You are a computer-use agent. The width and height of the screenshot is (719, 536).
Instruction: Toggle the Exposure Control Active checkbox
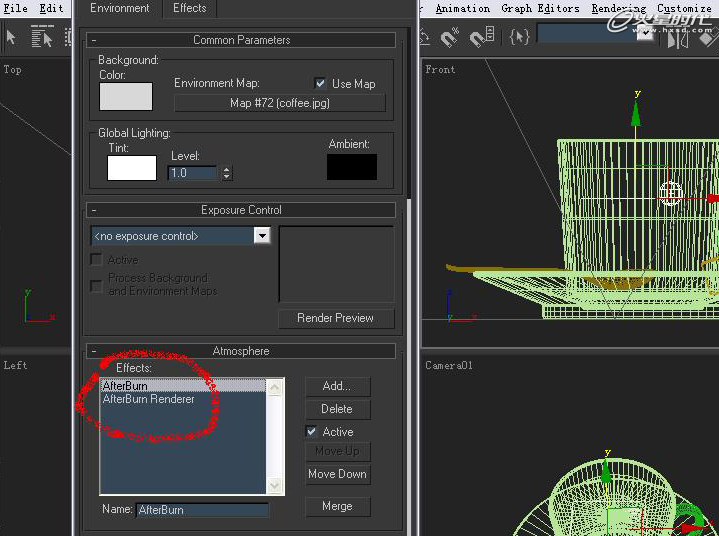(x=96, y=260)
